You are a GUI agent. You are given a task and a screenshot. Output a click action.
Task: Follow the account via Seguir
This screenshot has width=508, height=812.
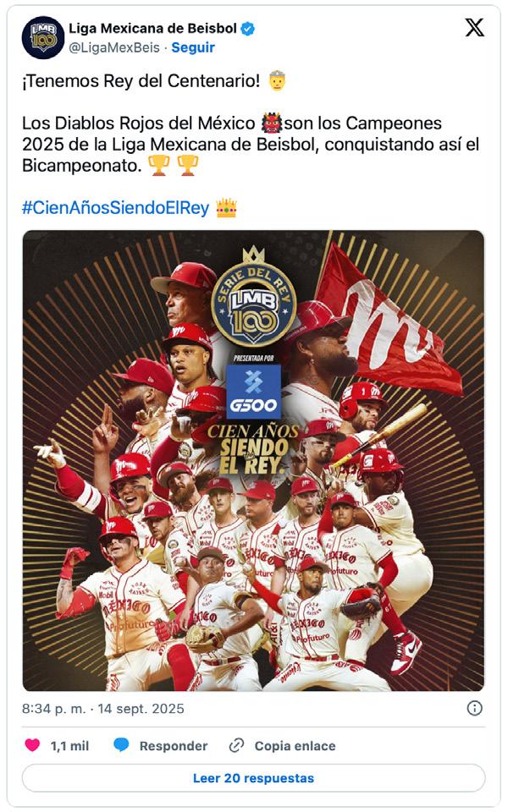click(x=193, y=47)
